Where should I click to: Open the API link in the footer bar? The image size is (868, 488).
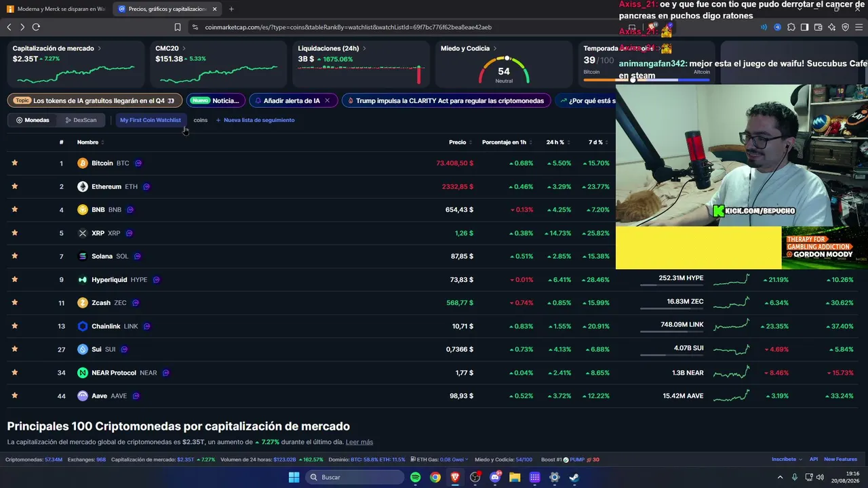pos(814,460)
